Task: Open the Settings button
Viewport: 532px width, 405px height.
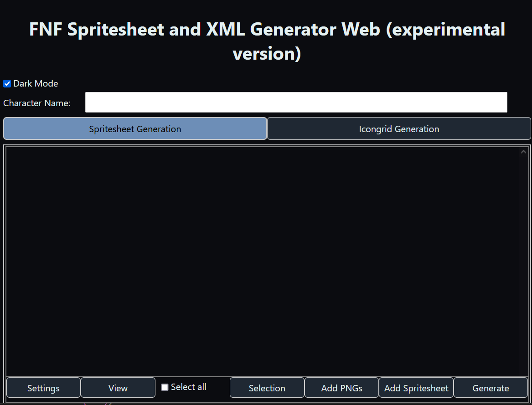Action: 43,388
